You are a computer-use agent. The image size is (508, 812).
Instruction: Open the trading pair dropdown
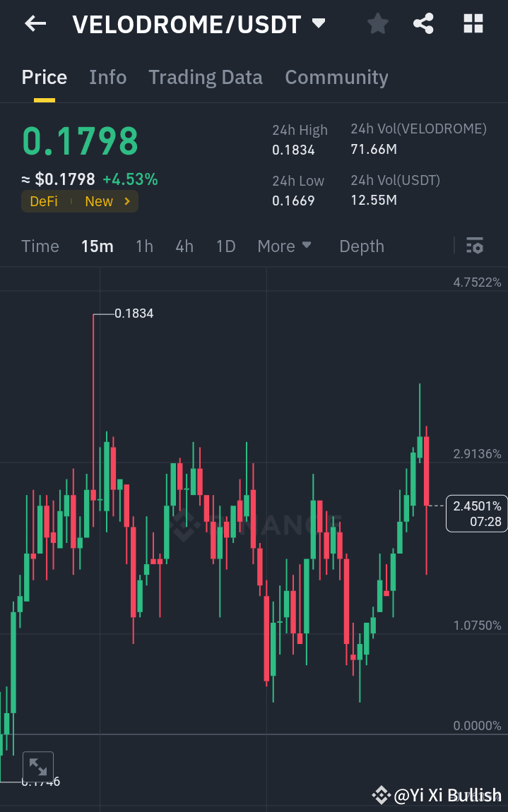[318, 23]
